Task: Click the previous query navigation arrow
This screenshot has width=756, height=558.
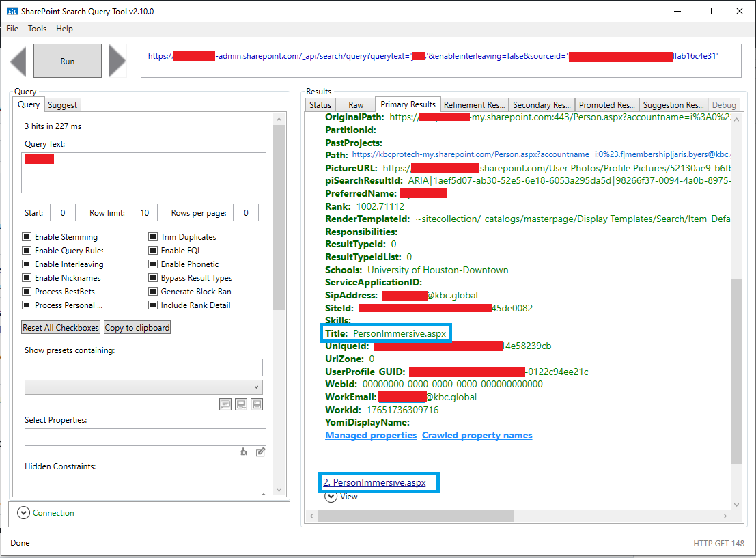Action: [x=18, y=61]
